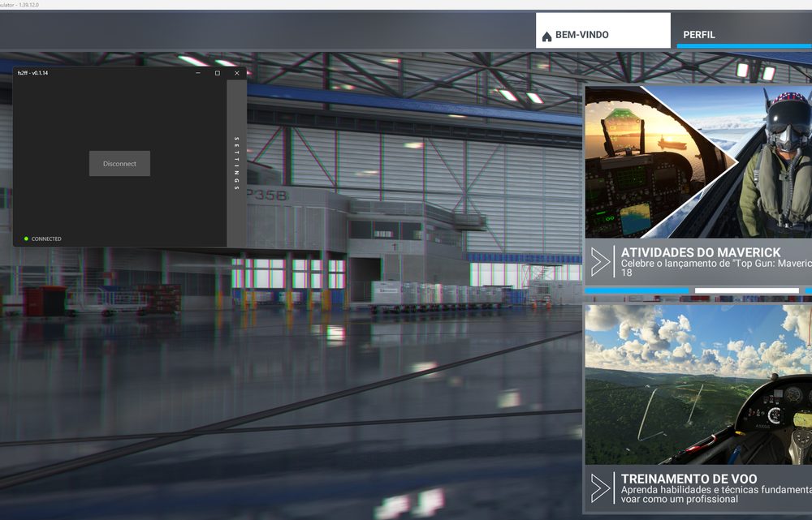Click the CONNECTED status text
Screen dimensions: 812x520
click(x=46, y=239)
